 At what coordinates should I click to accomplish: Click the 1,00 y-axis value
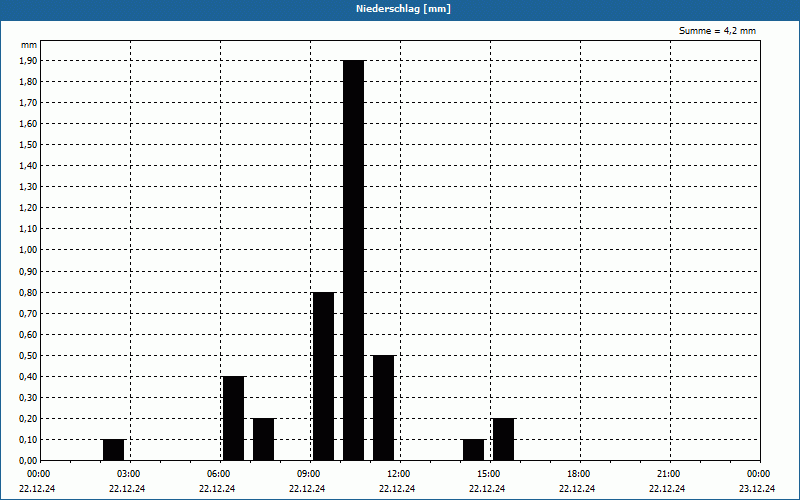[28, 250]
